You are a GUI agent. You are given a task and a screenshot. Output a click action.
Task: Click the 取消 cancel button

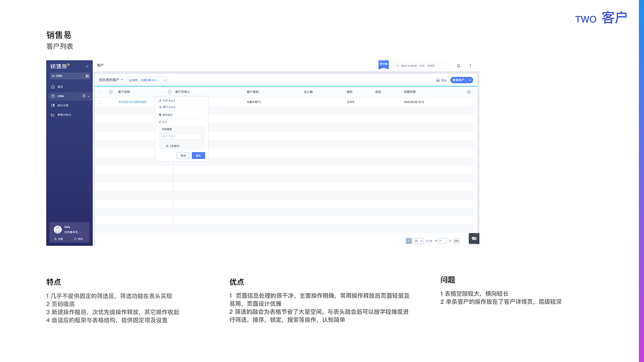[183, 156]
